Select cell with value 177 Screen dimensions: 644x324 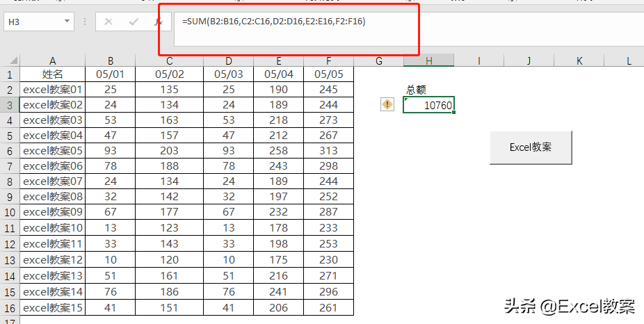coord(169,212)
